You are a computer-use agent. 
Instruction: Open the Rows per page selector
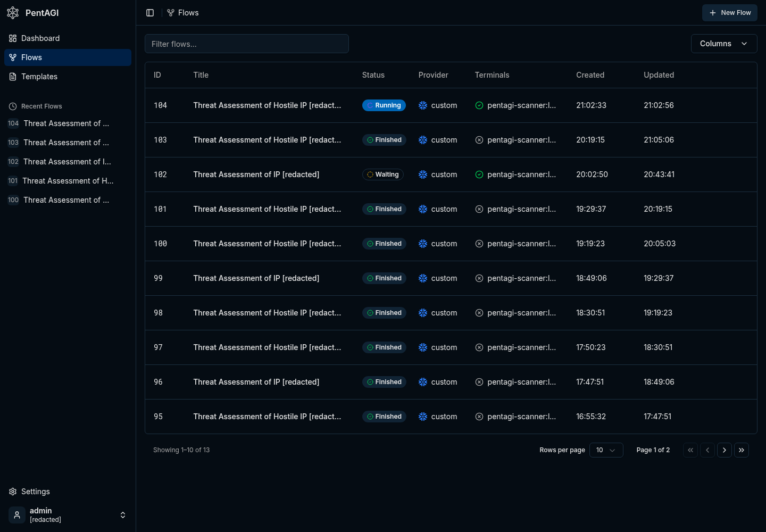[606, 450]
